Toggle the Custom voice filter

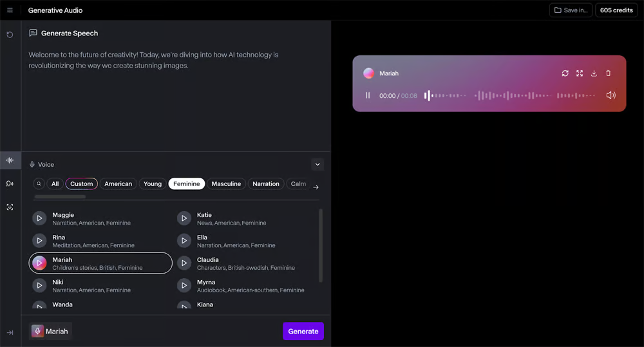82,184
